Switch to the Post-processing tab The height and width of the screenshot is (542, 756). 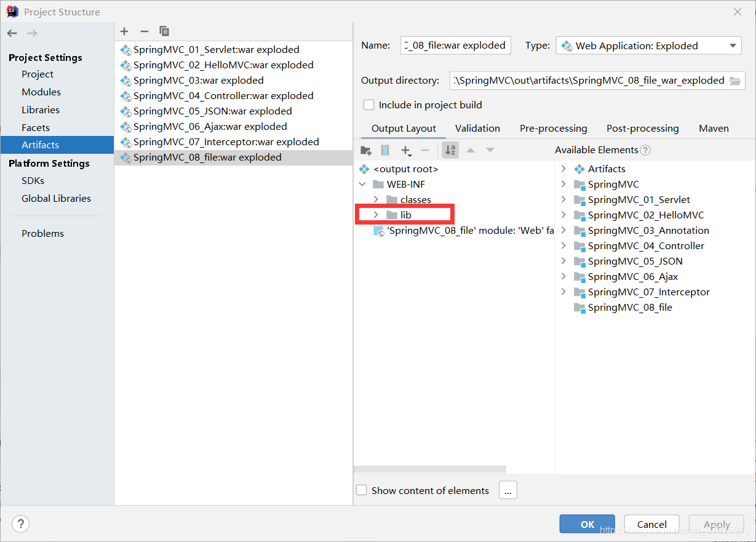[x=642, y=129]
